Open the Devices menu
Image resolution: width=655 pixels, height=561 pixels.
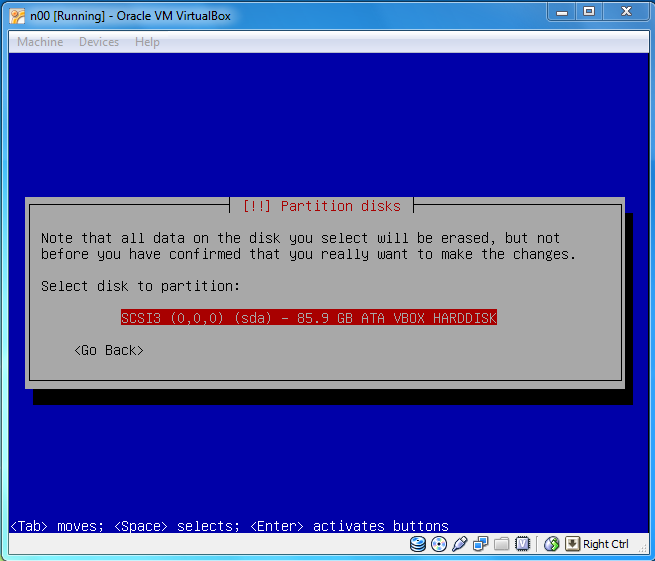click(x=99, y=42)
